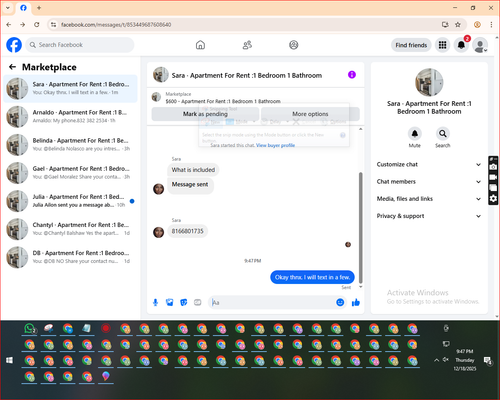The width and height of the screenshot is (500, 400).
Task: Open the emoji picker in the message box
Action: click(x=340, y=302)
